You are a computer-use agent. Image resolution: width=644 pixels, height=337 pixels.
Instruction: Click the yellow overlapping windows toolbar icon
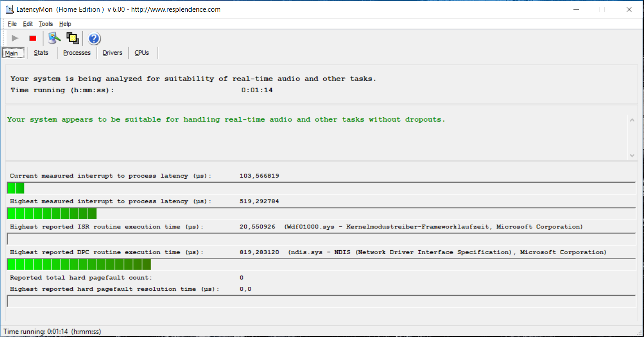click(x=72, y=38)
